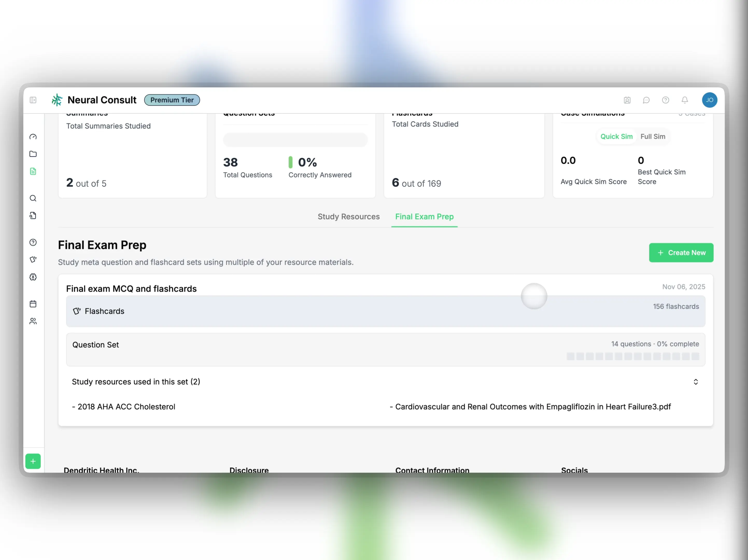748x560 pixels.
Task: Expand the Flashcards row with 156 flashcards
Action: 385,311
